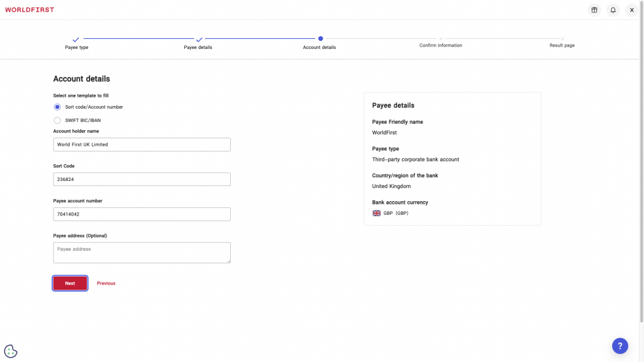Select the Sort code/Account number option
The image size is (644, 362).
click(57, 107)
